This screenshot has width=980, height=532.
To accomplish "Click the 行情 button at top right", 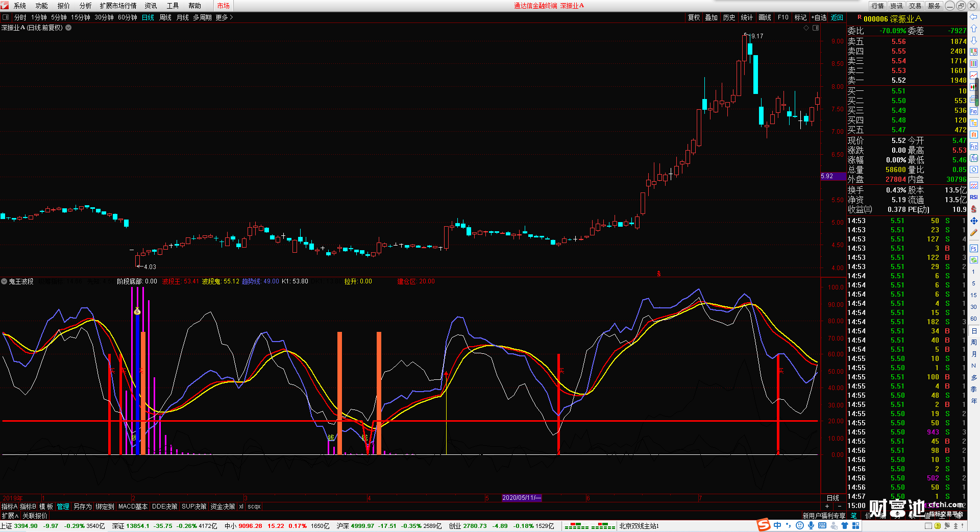I will point(877,6).
